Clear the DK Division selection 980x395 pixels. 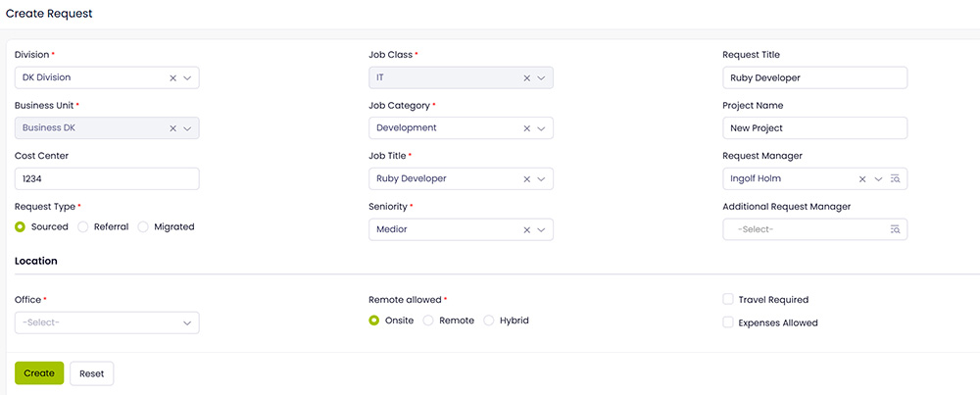click(x=173, y=77)
